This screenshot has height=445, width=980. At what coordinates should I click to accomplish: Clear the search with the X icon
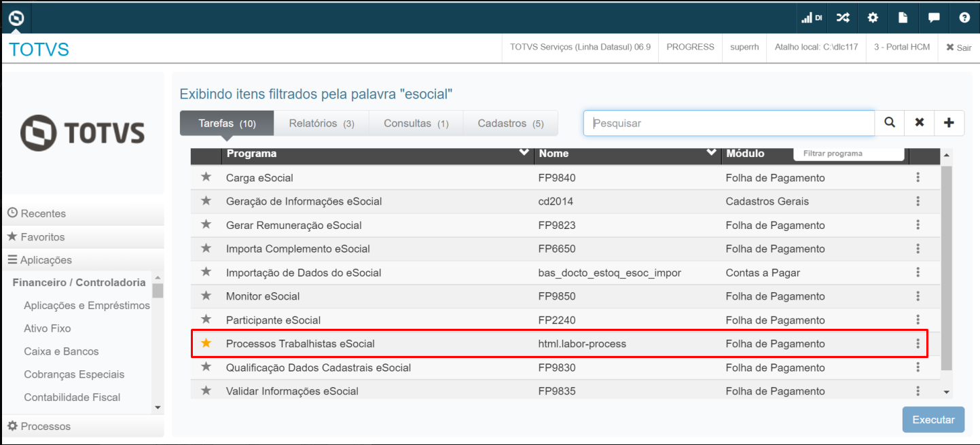tap(920, 123)
